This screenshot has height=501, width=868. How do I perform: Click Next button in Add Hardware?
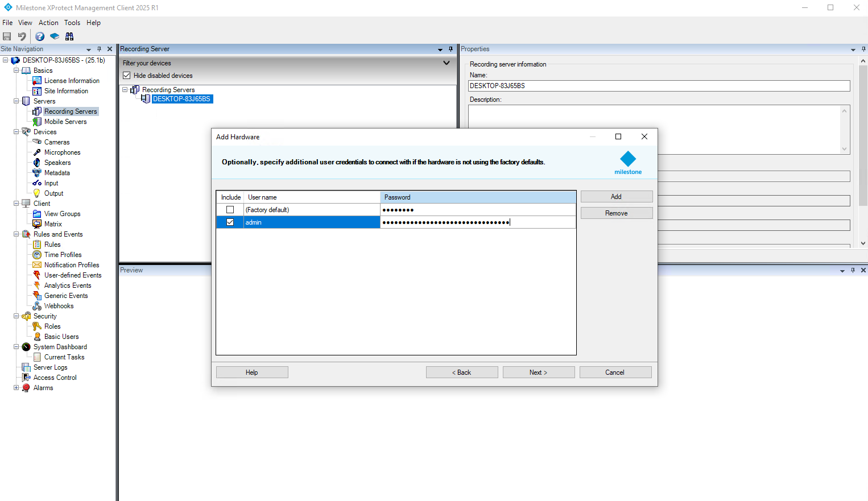tap(538, 372)
